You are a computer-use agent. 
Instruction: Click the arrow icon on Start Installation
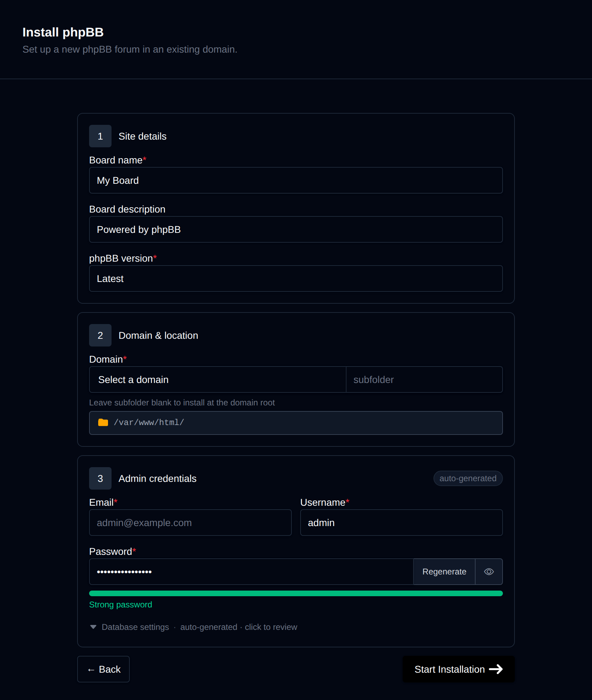pos(496,669)
